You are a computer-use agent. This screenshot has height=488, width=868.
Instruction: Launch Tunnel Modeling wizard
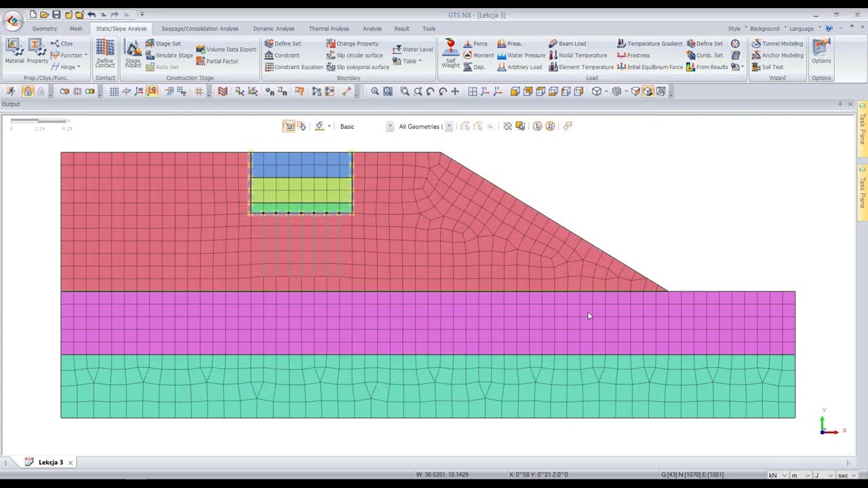tap(777, 43)
